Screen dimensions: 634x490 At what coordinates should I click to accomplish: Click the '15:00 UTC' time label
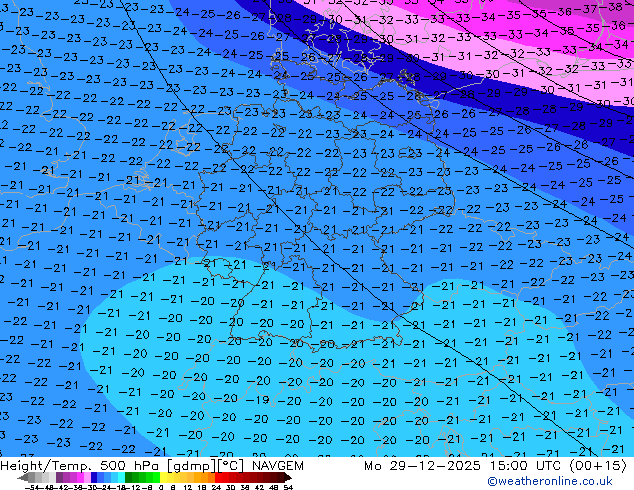(x=525, y=466)
